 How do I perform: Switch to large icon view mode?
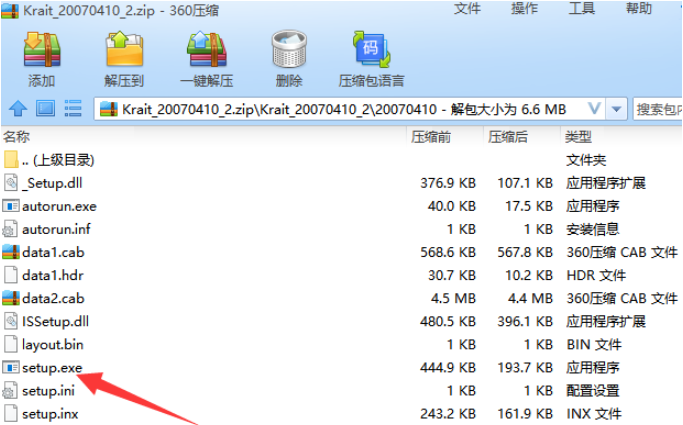tap(45, 108)
